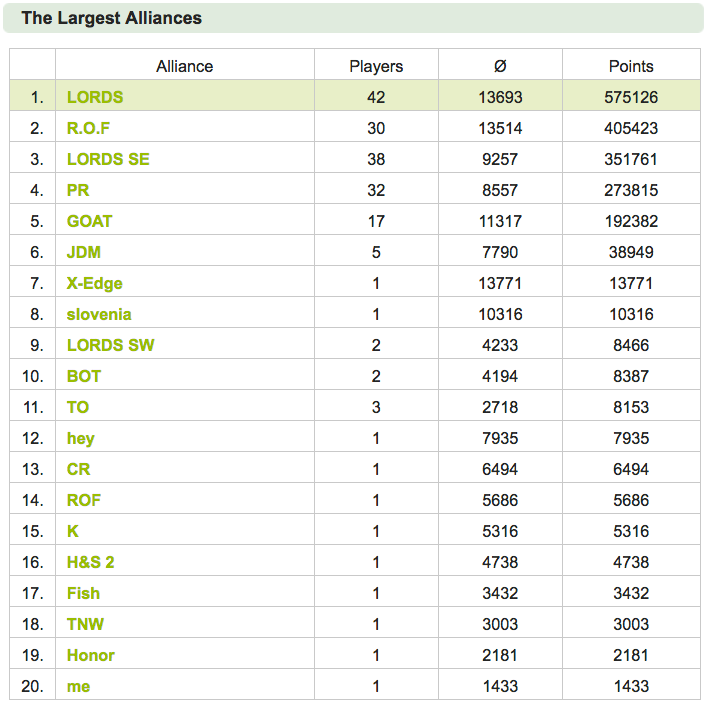This screenshot has height=707, width=711.
Task: Click the ROF alliance at rank 14
Action: (83, 500)
